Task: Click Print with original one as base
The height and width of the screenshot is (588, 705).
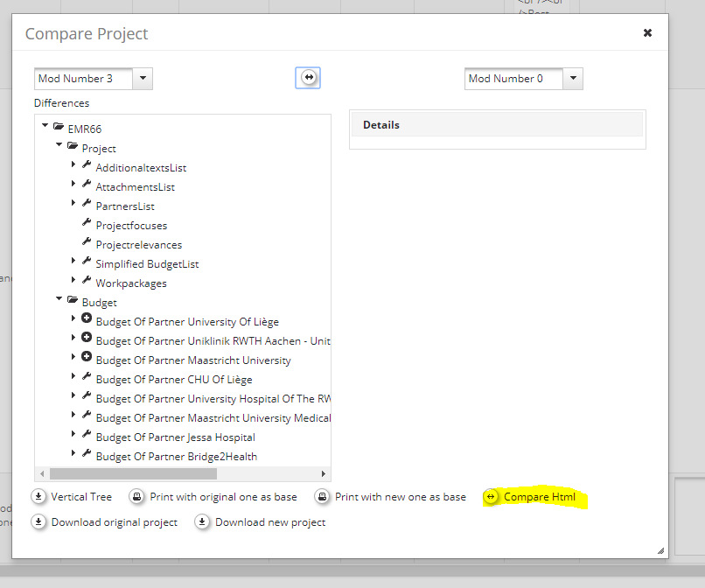Action: point(223,497)
